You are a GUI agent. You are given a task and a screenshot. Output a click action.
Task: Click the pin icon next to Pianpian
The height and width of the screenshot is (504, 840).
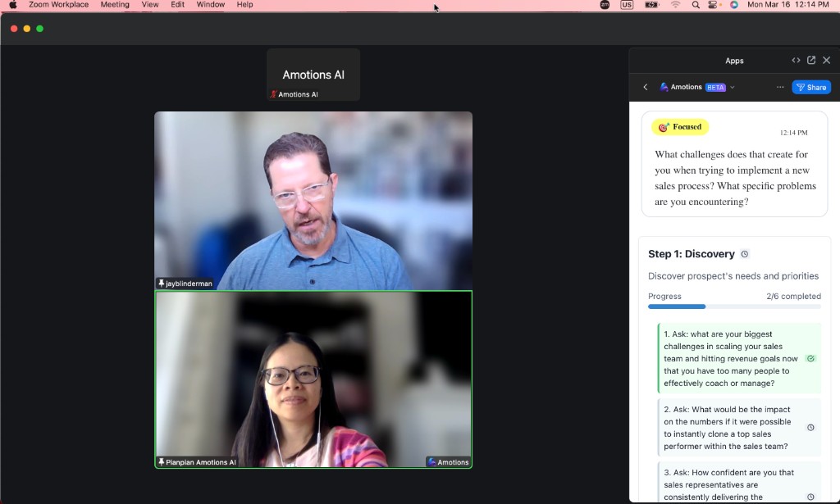pyautogui.click(x=161, y=461)
